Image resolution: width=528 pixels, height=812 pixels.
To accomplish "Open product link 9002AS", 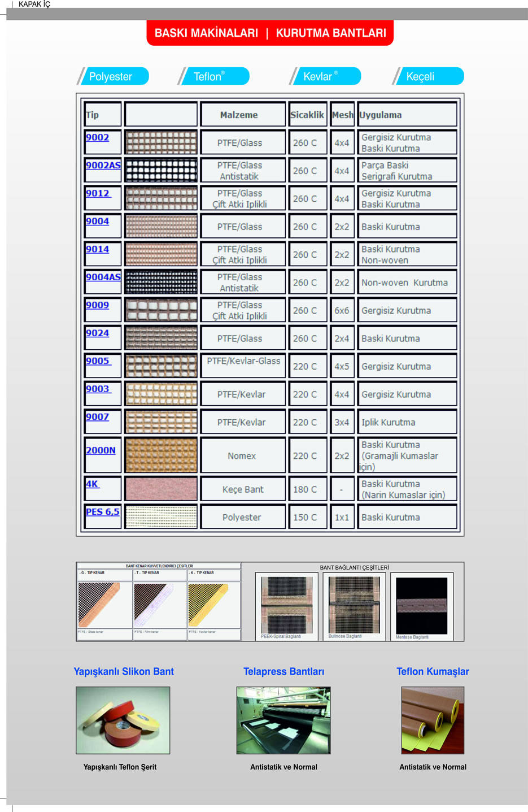I will pos(103,165).
